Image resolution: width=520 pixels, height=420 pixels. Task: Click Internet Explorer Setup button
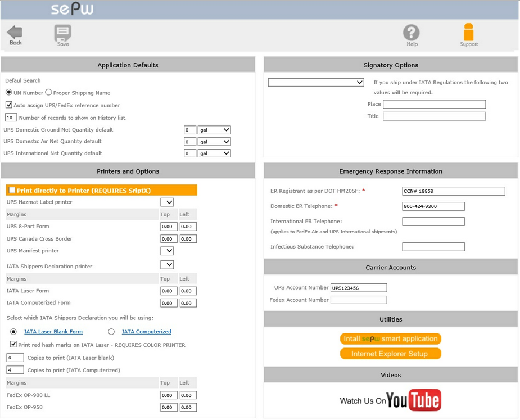(390, 354)
